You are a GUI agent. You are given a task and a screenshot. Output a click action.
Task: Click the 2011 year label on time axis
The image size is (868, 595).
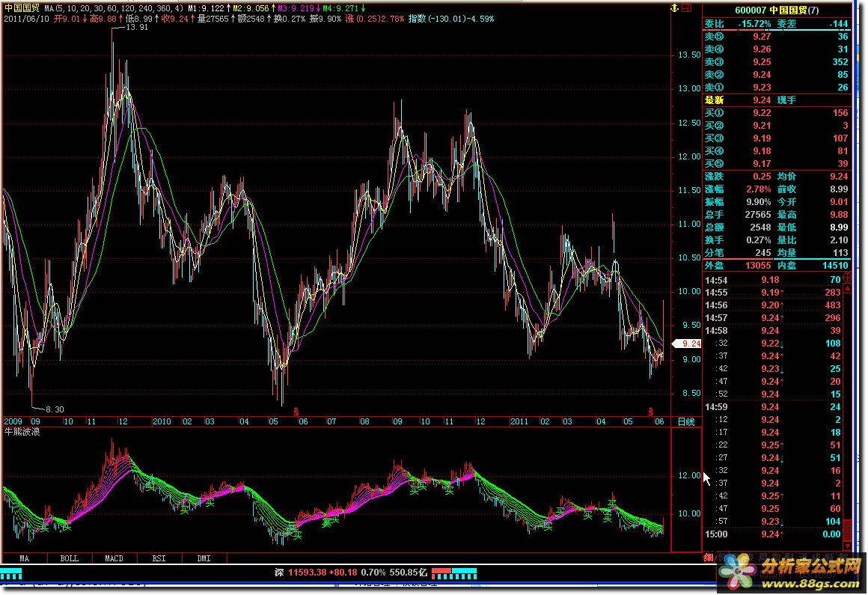point(519,422)
